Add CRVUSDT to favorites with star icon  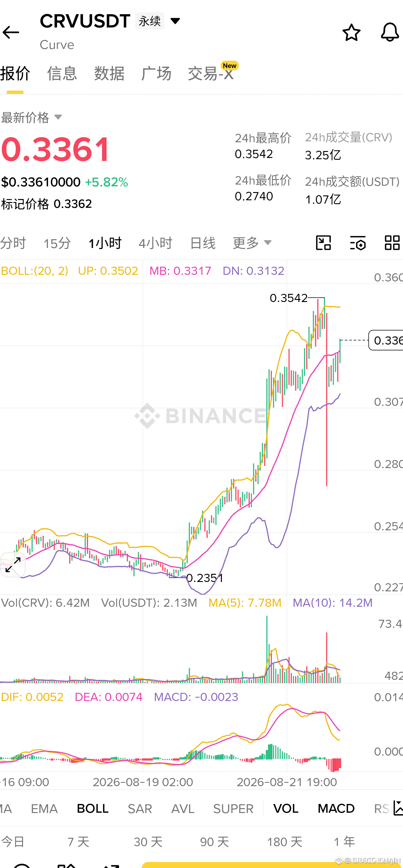pos(351,32)
